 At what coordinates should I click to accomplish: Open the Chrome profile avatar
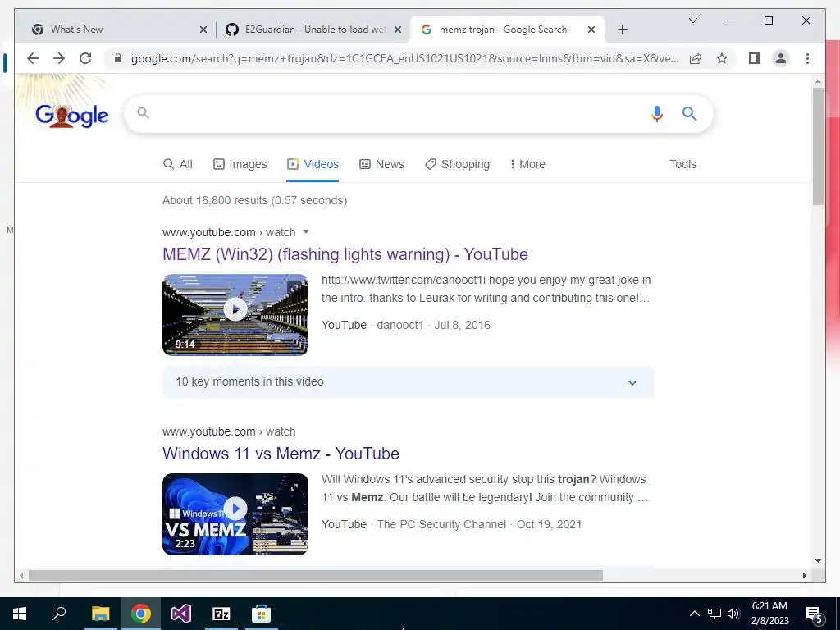[x=781, y=58]
